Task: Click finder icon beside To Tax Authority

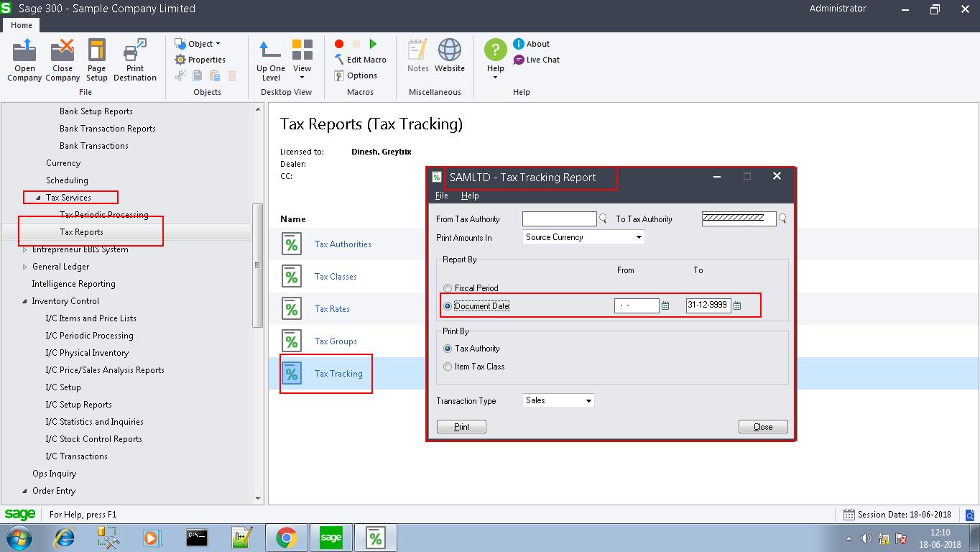Action: tap(782, 219)
